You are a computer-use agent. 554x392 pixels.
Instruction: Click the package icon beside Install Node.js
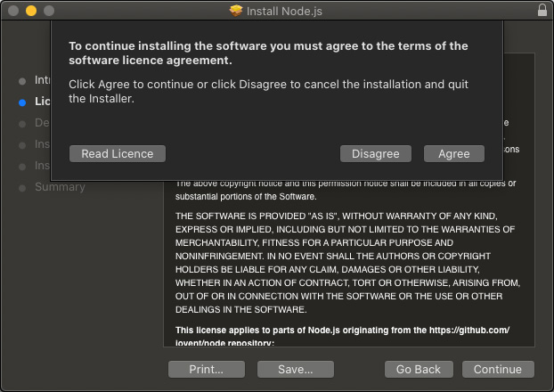pyautogui.click(x=235, y=10)
